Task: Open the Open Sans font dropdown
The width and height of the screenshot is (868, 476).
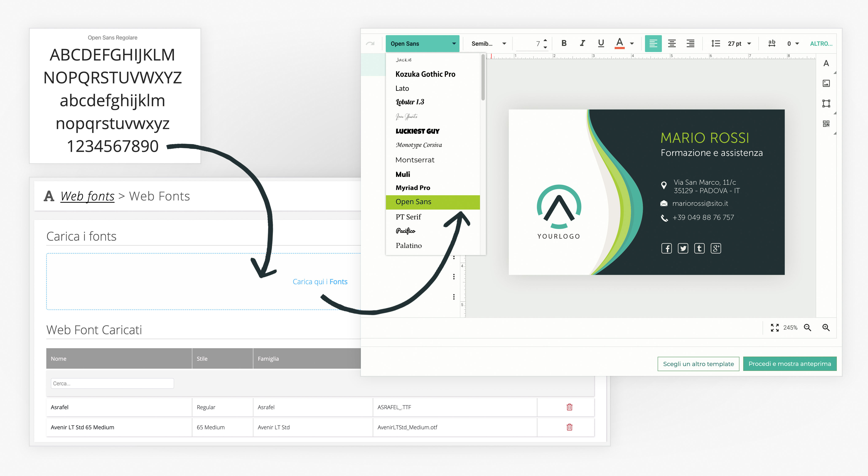Action: 422,43
